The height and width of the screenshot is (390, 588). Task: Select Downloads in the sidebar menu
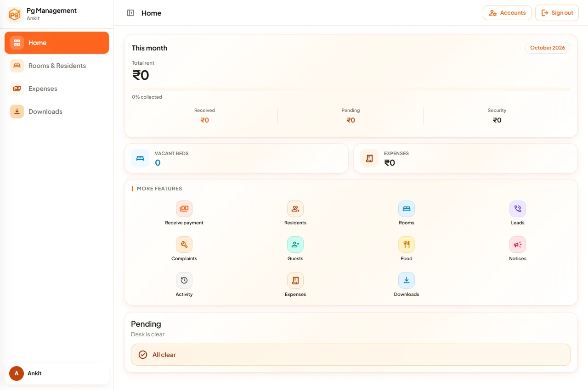(x=57, y=111)
